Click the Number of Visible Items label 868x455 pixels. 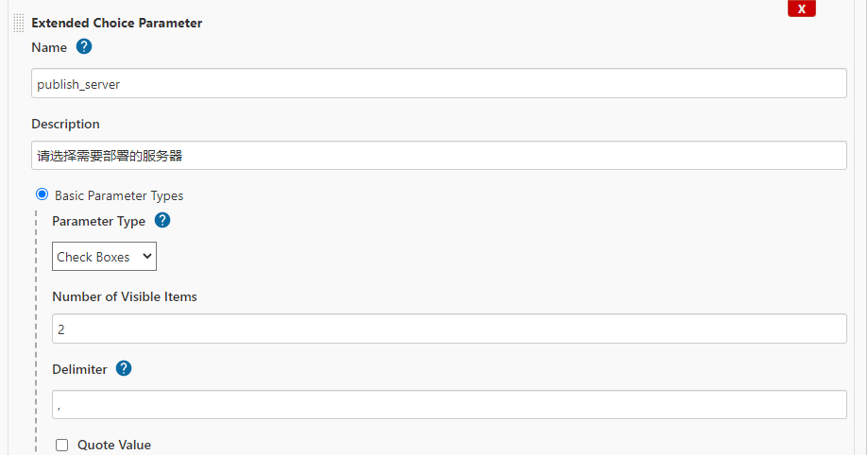tap(125, 296)
